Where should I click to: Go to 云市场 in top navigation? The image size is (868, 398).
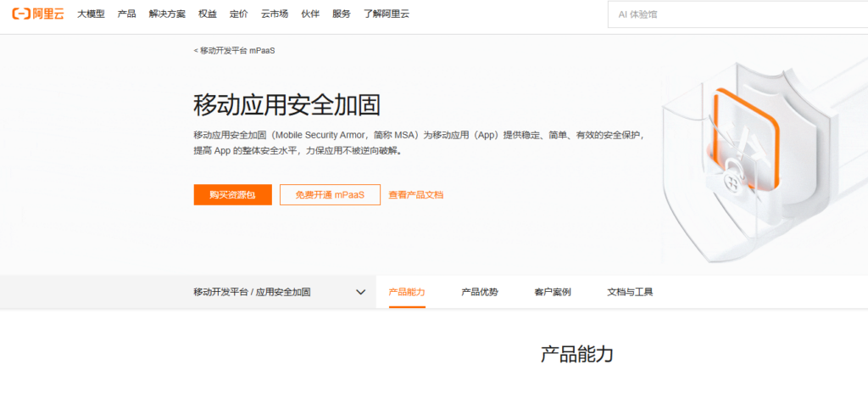[275, 14]
